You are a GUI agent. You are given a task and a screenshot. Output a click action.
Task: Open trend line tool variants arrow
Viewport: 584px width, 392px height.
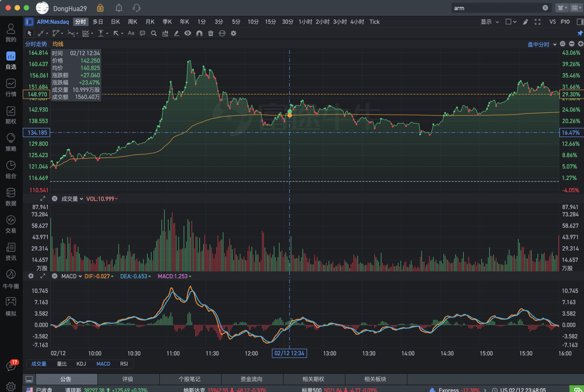[47, 34]
